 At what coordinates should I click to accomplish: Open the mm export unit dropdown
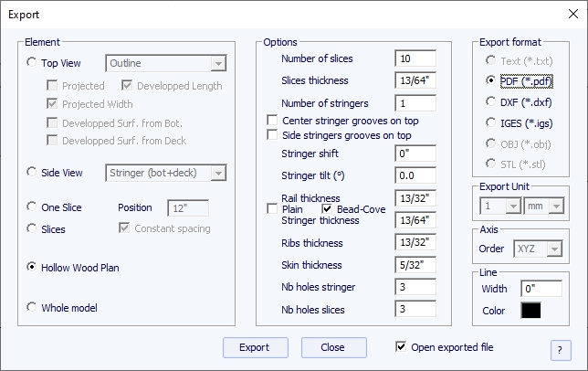coord(544,206)
